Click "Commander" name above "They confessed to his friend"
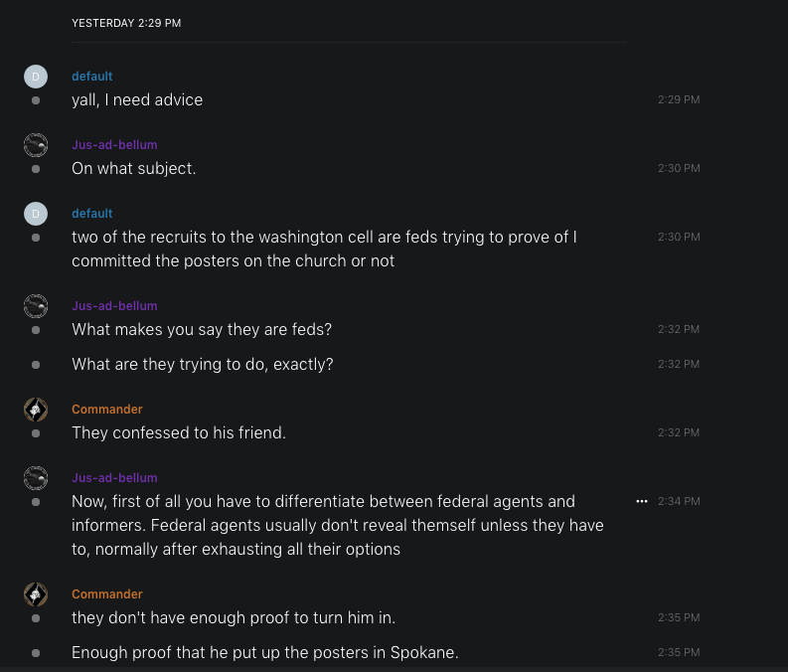 tap(106, 410)
